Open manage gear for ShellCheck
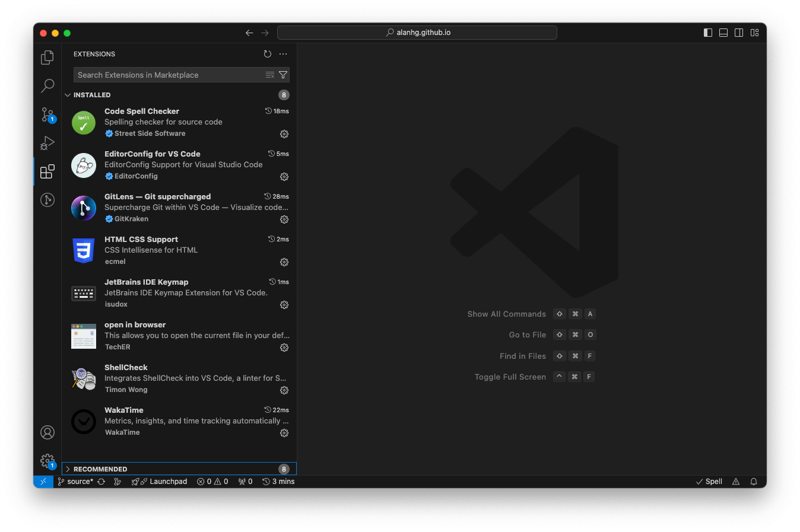 tap(284, 390)
